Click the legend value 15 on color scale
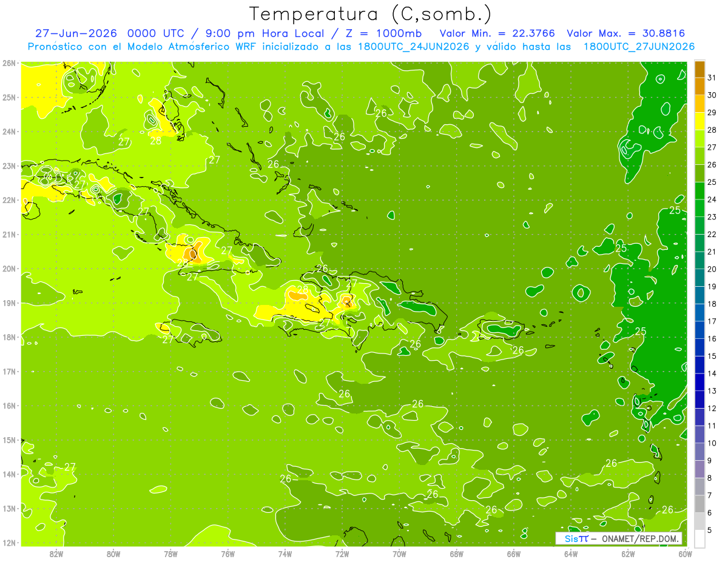This screenshot has height=562, width=728. click(712, 356)
